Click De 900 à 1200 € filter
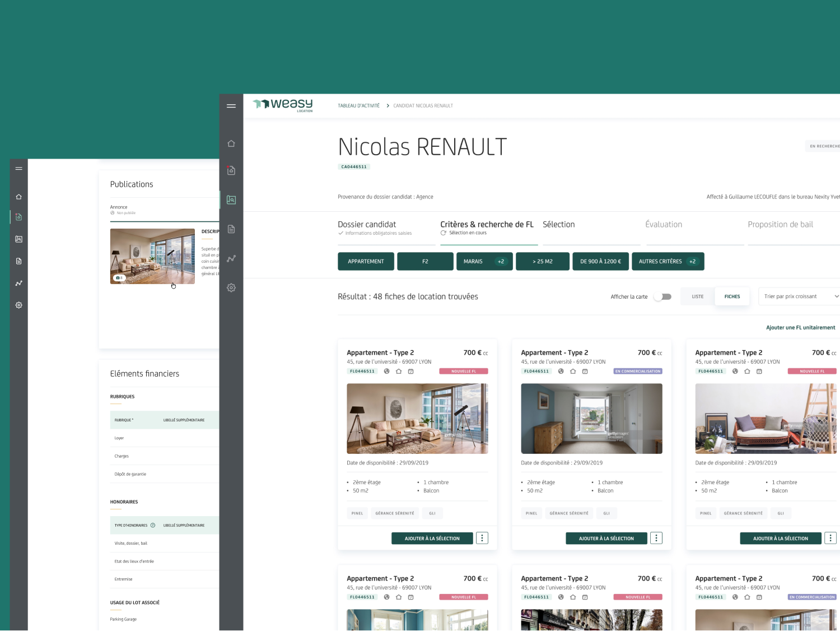 600,261
